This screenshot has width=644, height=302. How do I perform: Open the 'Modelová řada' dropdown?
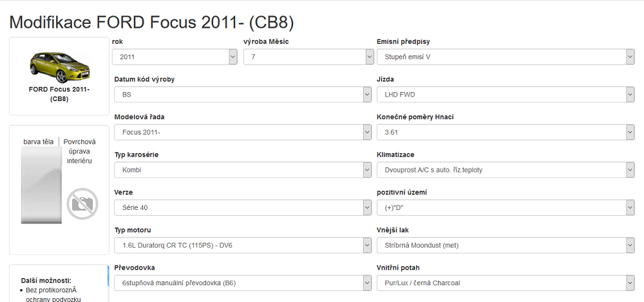[x=243, y=132]
